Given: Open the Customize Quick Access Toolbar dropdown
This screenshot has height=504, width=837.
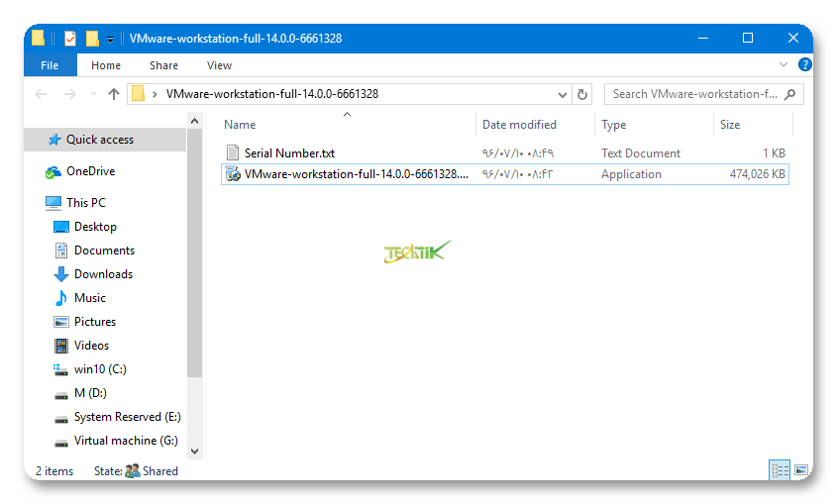Looking at the screenshot, I should click(x=111, y=40).
